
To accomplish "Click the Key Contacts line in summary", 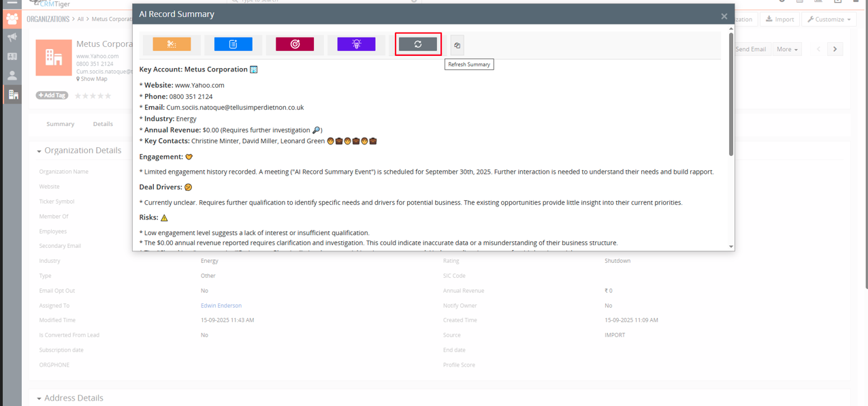I will tap(258, 141).
